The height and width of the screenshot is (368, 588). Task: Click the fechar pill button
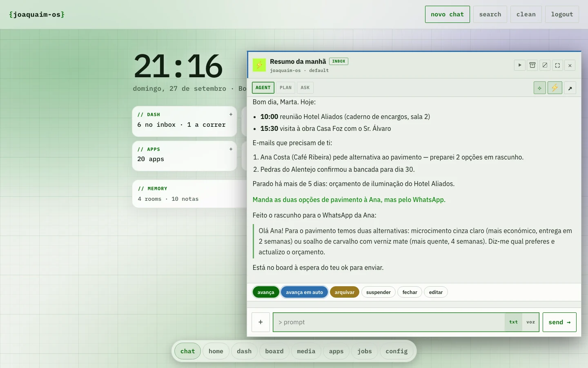tap(410, 292)
